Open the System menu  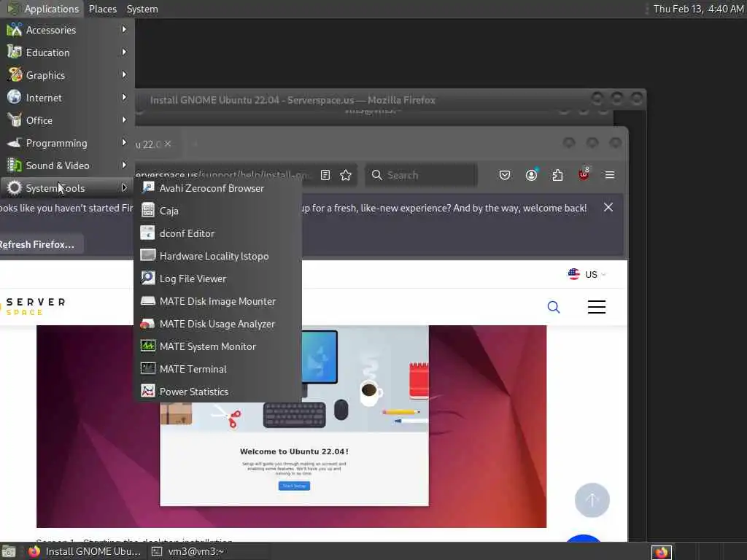click(142, 9)
